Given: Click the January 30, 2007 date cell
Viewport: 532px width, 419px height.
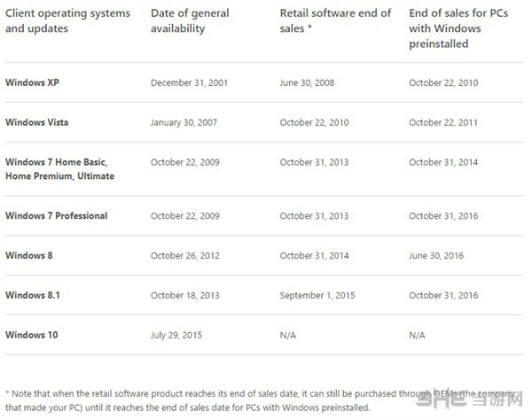Looking at the screenshot, I should [187, 120].
